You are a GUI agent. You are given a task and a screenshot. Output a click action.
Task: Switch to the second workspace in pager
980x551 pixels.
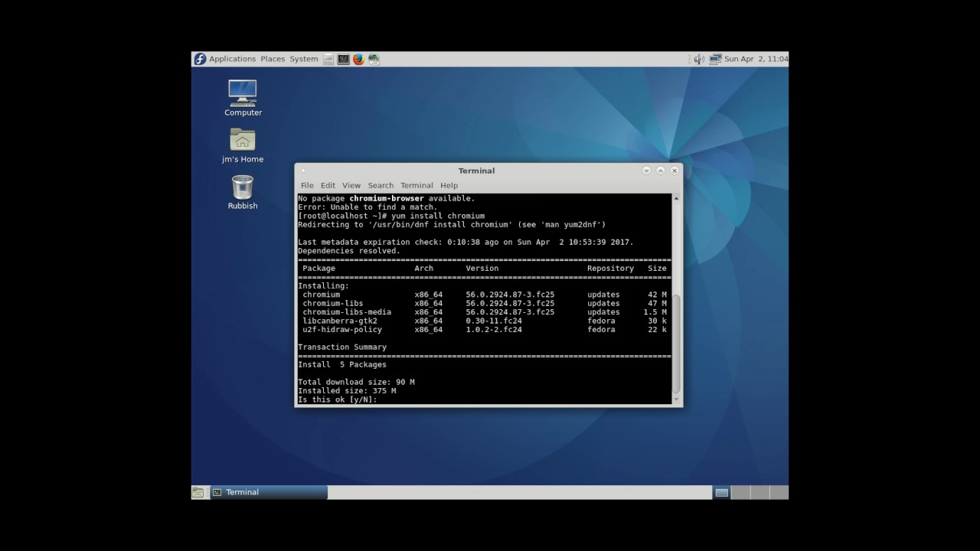pos(740,492)
